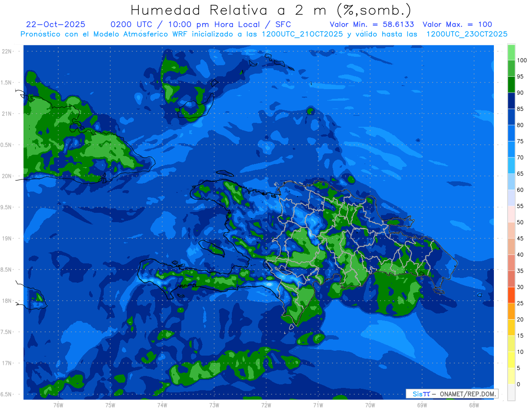Screen dimensions: 532x411
Task: Click the '74W' longitude axis label
Action: (162, 405)
